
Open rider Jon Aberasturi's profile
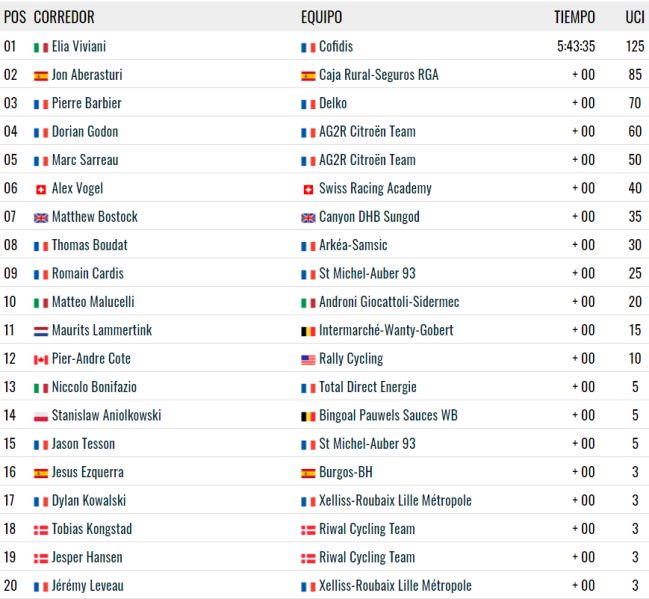pyautogui.click(x=87, y=75)
